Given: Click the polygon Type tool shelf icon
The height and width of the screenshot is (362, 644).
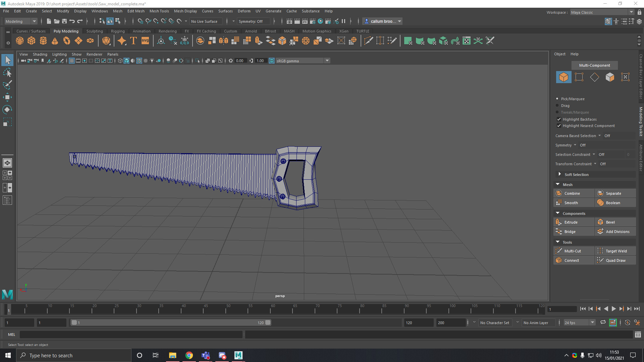Looking at the screenshot, I should coord(133,41).
